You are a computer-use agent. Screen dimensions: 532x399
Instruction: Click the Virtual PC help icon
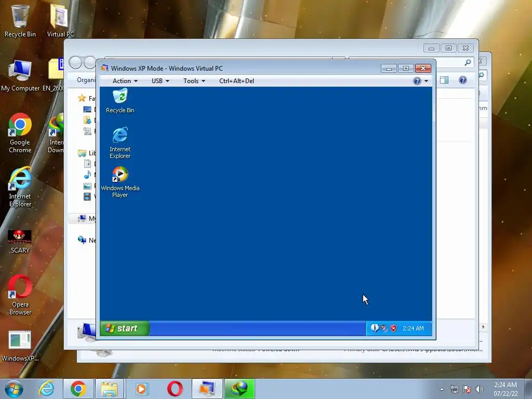(x=417, y=81)
